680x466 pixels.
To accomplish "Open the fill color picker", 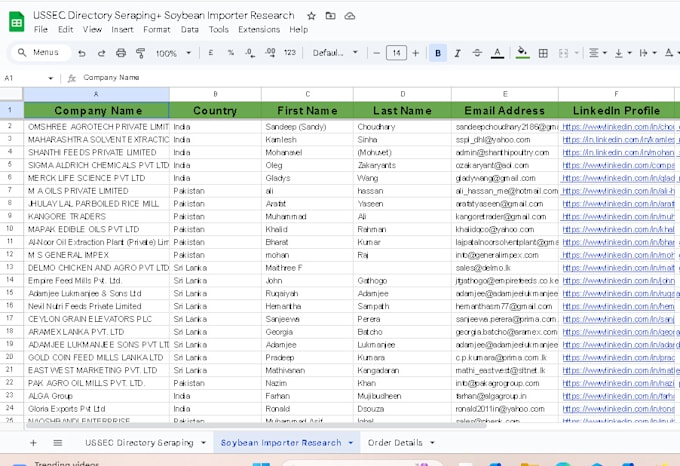I will (523, 53).
